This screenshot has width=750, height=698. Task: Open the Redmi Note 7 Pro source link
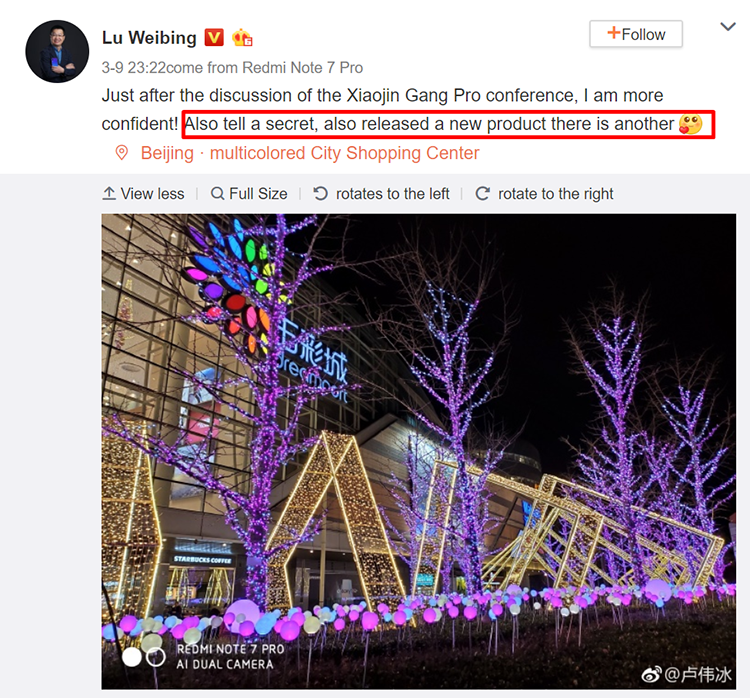303,67
